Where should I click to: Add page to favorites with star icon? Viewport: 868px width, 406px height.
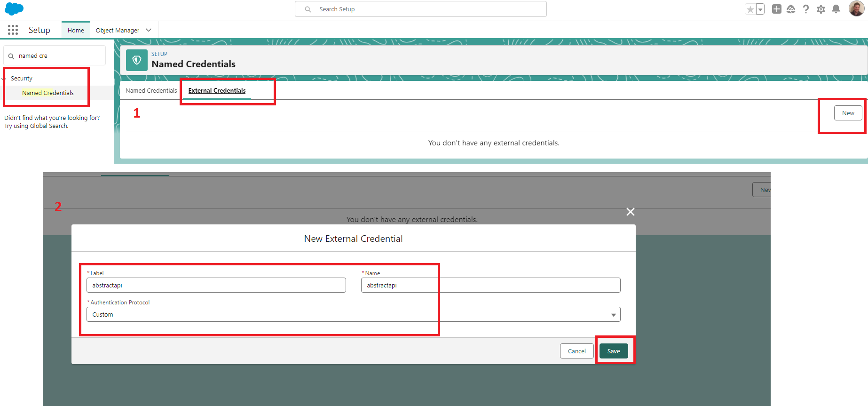750,9
